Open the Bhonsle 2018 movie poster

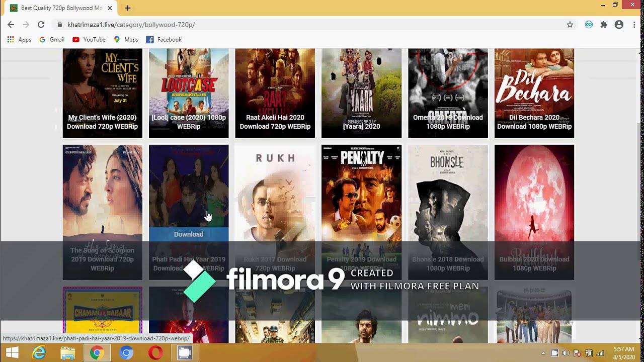click(x=448, y=212)
